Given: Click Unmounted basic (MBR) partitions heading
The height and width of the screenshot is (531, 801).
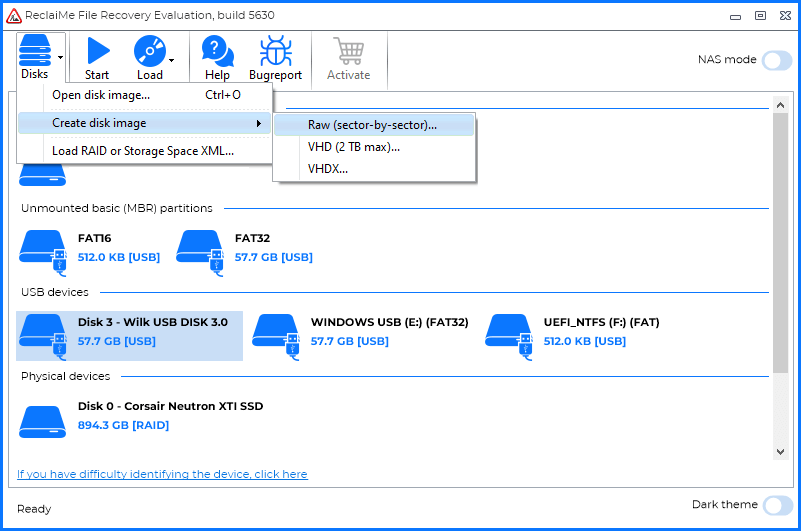Looking at the screenshot, I should coord(116,209).
